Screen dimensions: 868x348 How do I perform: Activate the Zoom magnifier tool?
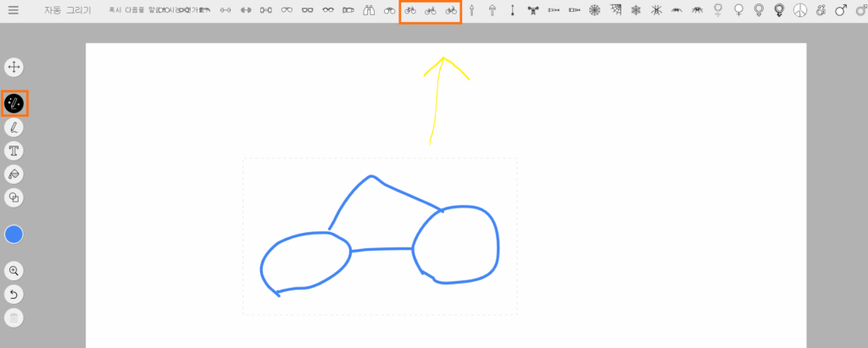point(14,271)
